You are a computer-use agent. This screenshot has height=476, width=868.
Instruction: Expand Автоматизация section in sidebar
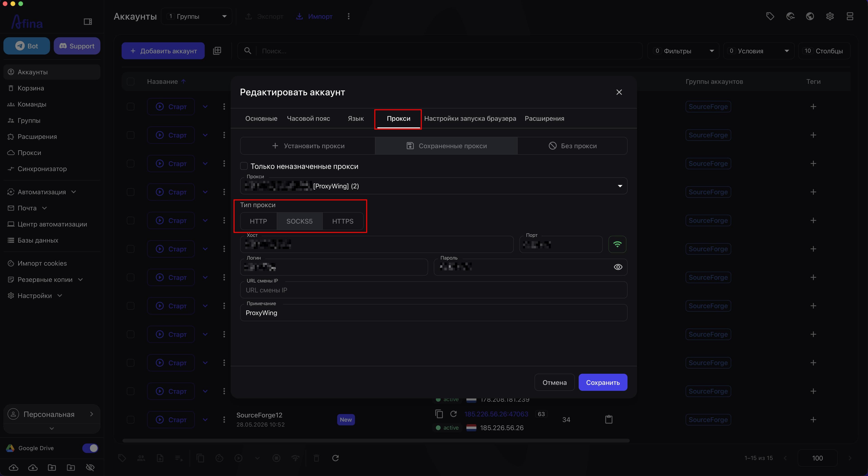(x=42, y=192)
